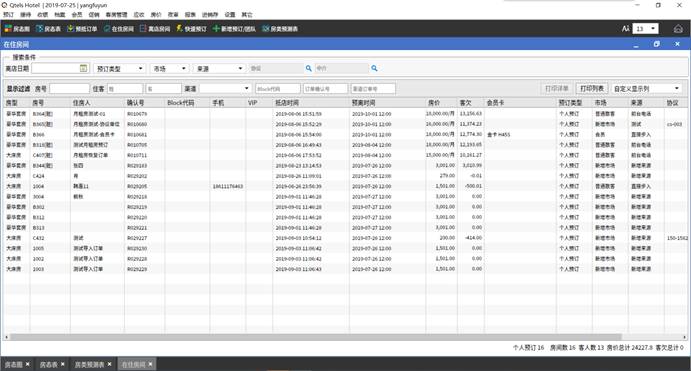Select row for room B313
The width and height of the screenshot is (691, 371).
point(345,228)
